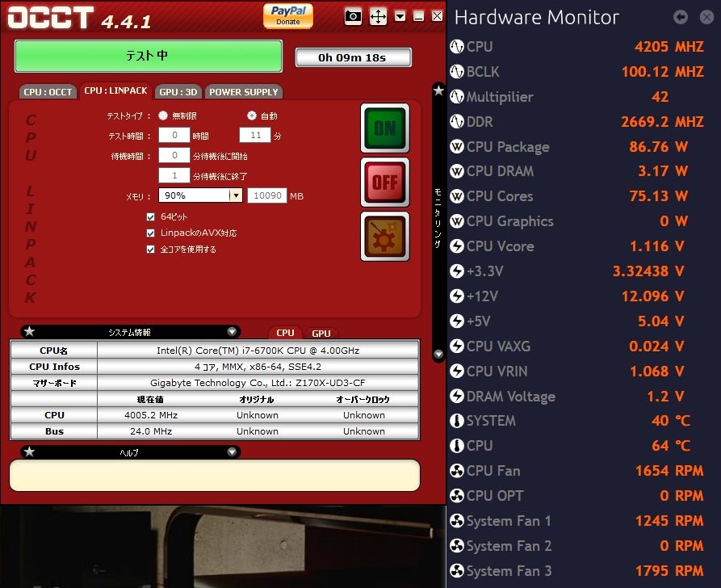Open the settings gear button

point(385,237)
